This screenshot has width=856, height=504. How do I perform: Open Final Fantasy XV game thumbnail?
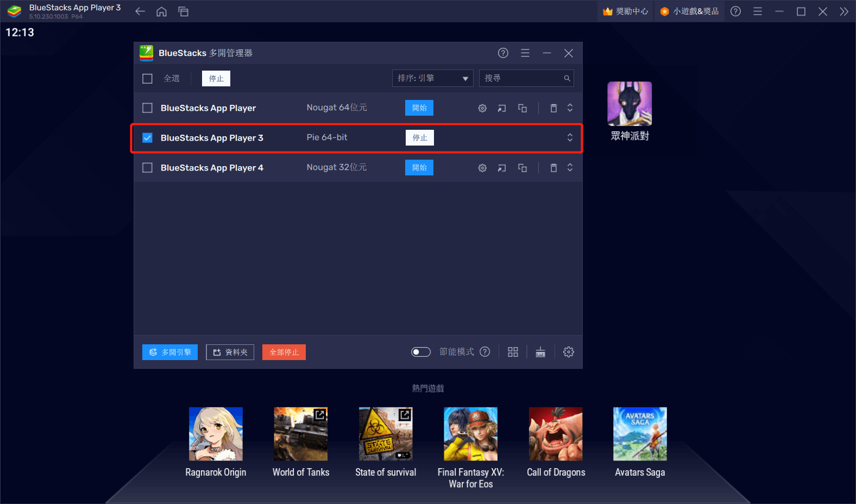pos(471,434)
